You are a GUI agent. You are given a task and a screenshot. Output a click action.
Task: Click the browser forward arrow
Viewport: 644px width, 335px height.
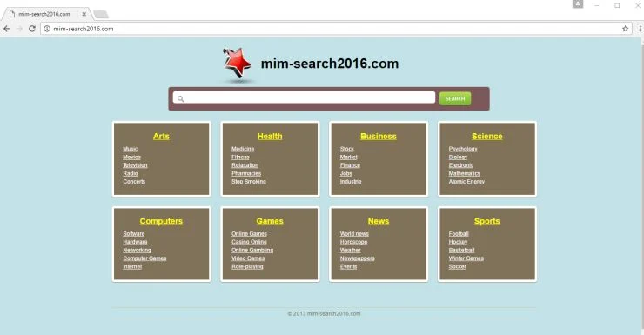[19, 29]
